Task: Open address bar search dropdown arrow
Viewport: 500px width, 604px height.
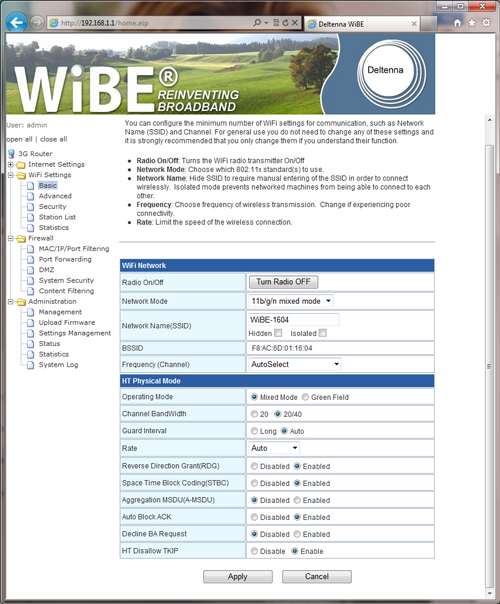Action: tap(266, 23)
